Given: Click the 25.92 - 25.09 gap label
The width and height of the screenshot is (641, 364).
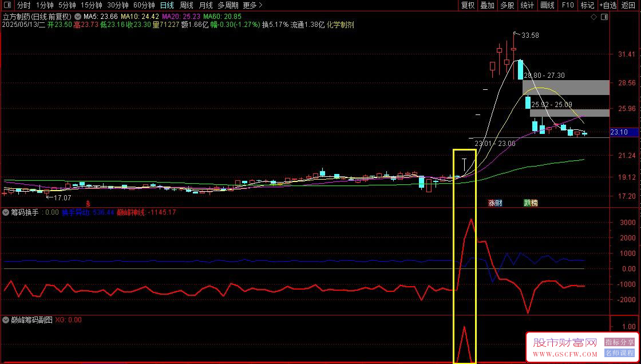Looking at the screenshot, I should point(552,105).
